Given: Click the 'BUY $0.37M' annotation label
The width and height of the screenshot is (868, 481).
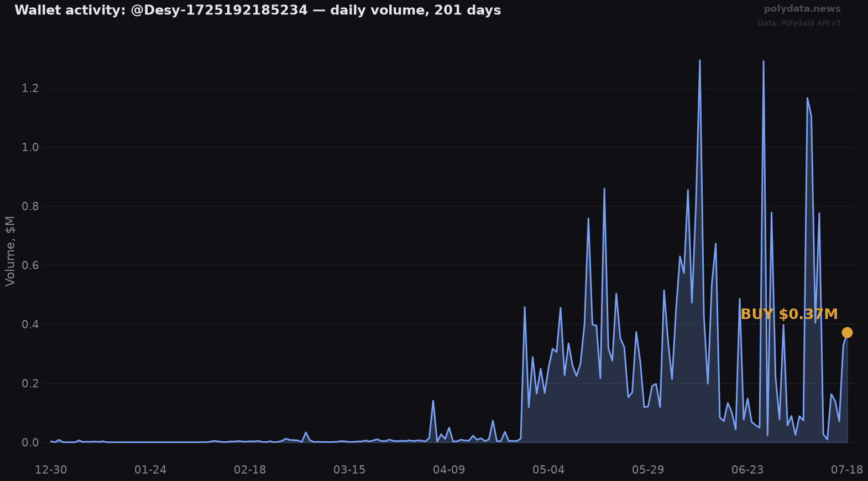Looking at the screenshot, I should (789, 315).
